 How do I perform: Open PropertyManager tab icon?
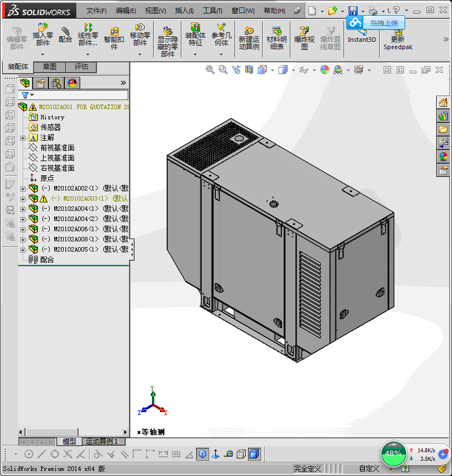click(41, 83)
